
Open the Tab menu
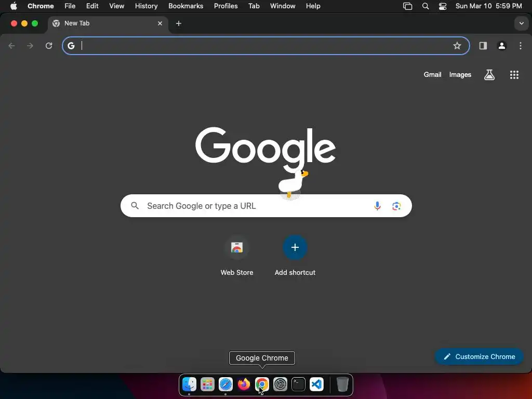pos(254,6)
